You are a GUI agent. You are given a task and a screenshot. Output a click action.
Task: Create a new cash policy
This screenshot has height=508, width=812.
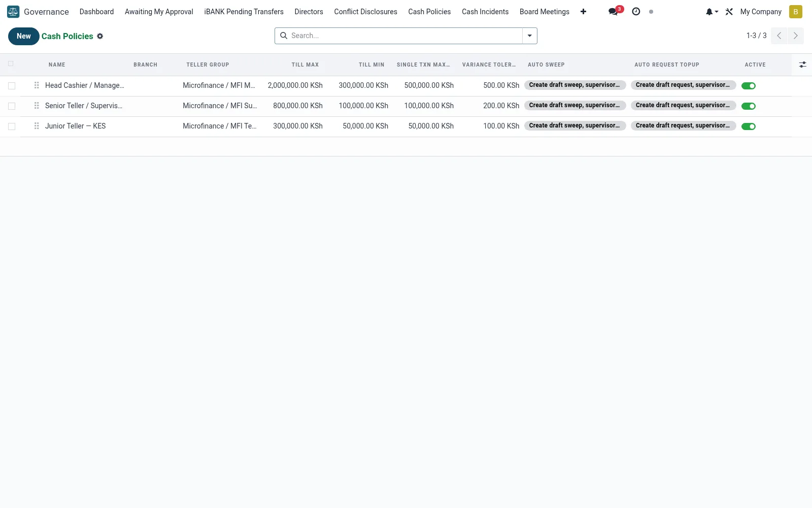pos(23,36)
